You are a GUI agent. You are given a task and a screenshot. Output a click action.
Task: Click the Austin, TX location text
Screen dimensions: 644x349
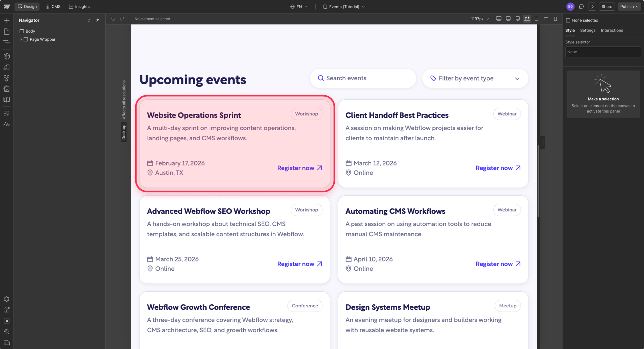(169, 173)
